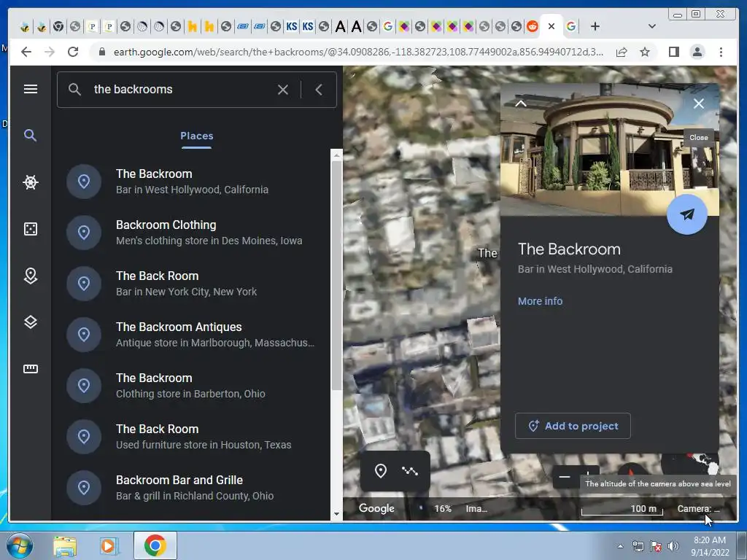Click the results list scrollbar
The height and width of the screenshot is (560, 747).
point(337,275)
